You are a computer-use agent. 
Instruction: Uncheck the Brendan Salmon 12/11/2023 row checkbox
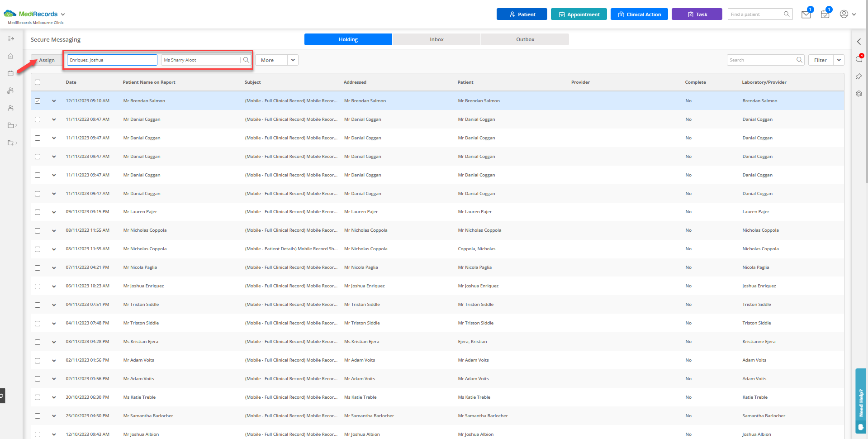click(38, 101)
